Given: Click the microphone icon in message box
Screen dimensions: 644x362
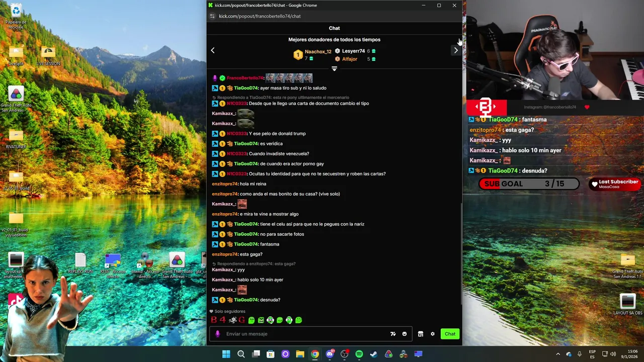Looking at the screenshot, I should (x=218, y=334).
